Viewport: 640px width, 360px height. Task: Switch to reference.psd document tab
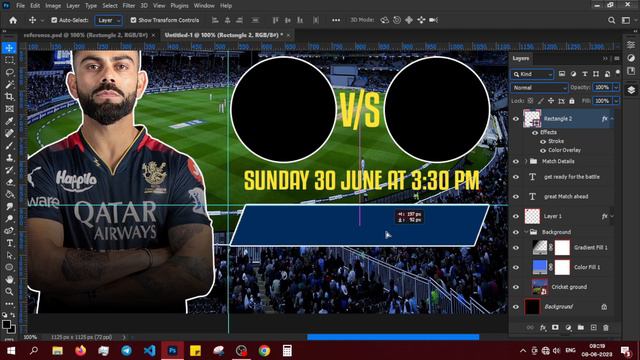(x=86, y=36)
